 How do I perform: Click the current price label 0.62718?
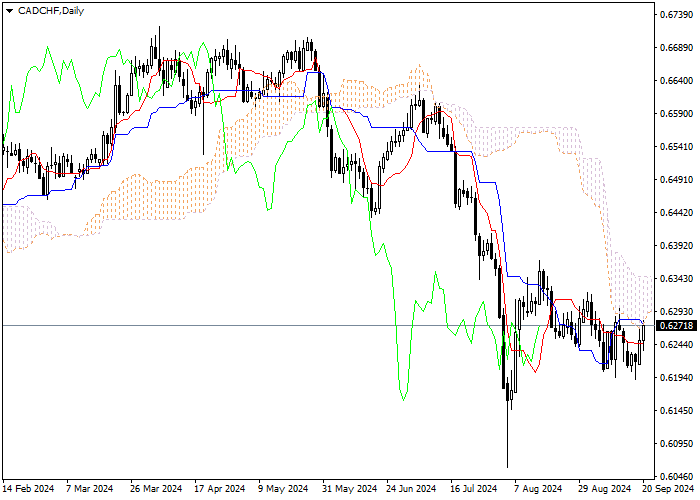click(676, 326)
